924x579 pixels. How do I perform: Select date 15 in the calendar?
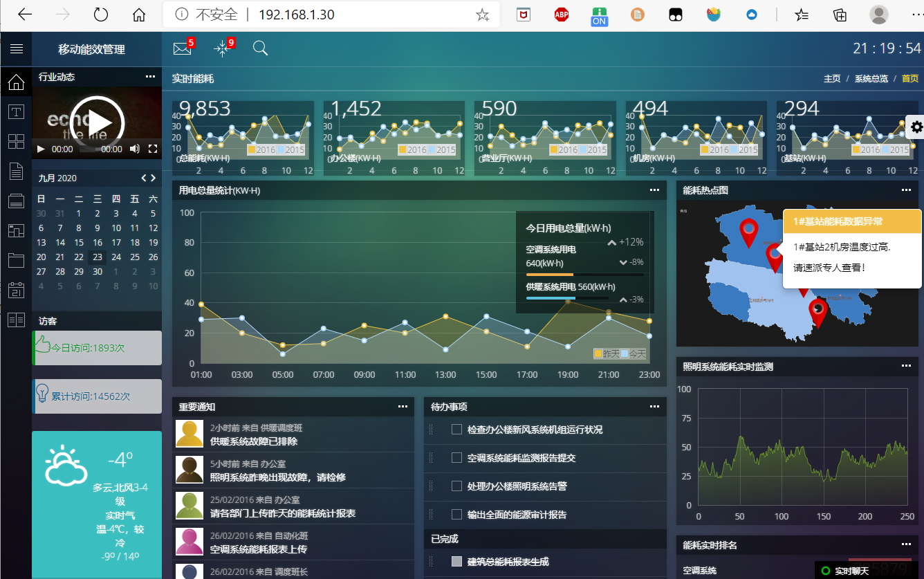pyautogui.click(x=79, y=242)
